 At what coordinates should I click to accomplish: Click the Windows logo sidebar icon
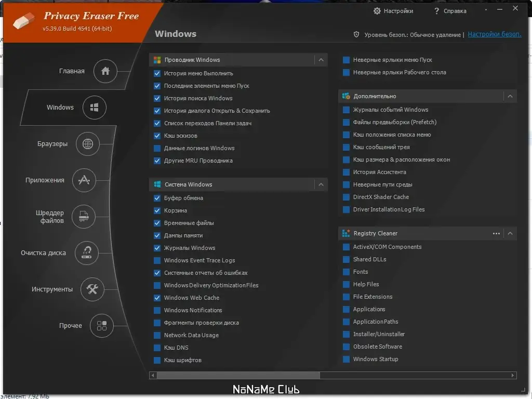click(x=95, y=108)
